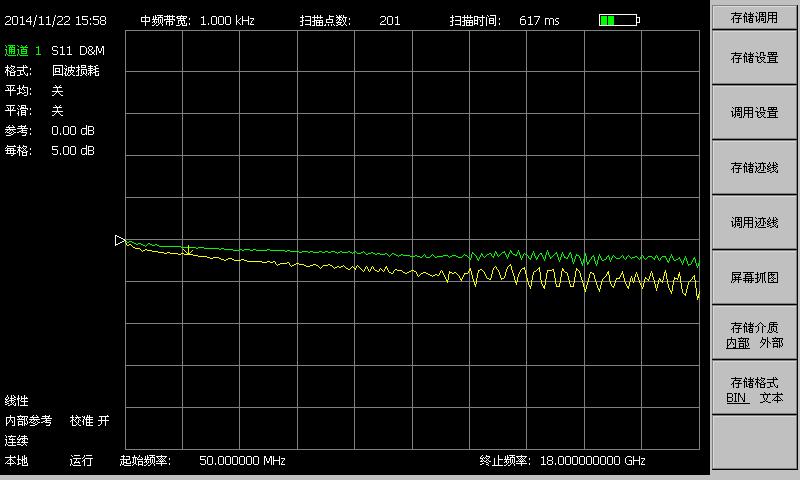Select the 扫描点数 201 value
Screen dimensions: 800x480
pos(390,20)
